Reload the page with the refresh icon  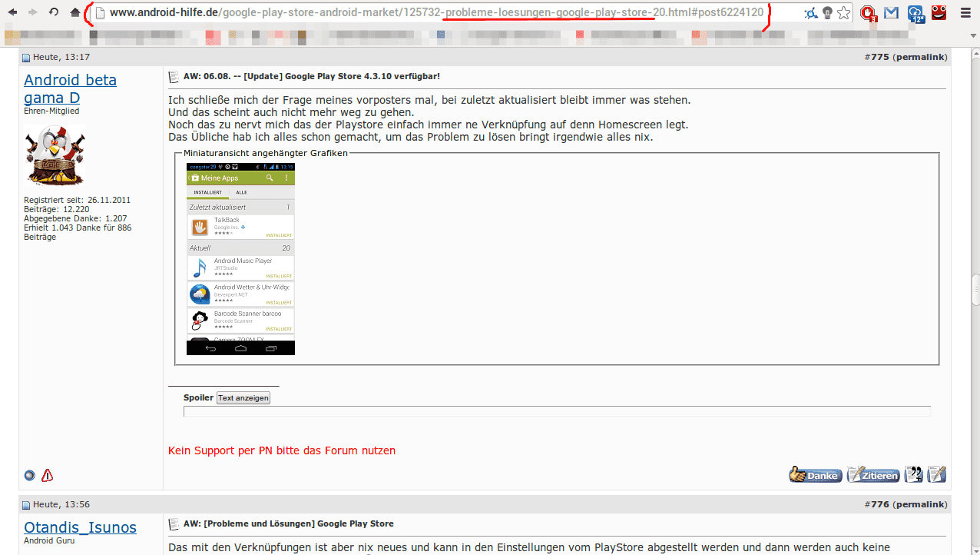(53, 12)
